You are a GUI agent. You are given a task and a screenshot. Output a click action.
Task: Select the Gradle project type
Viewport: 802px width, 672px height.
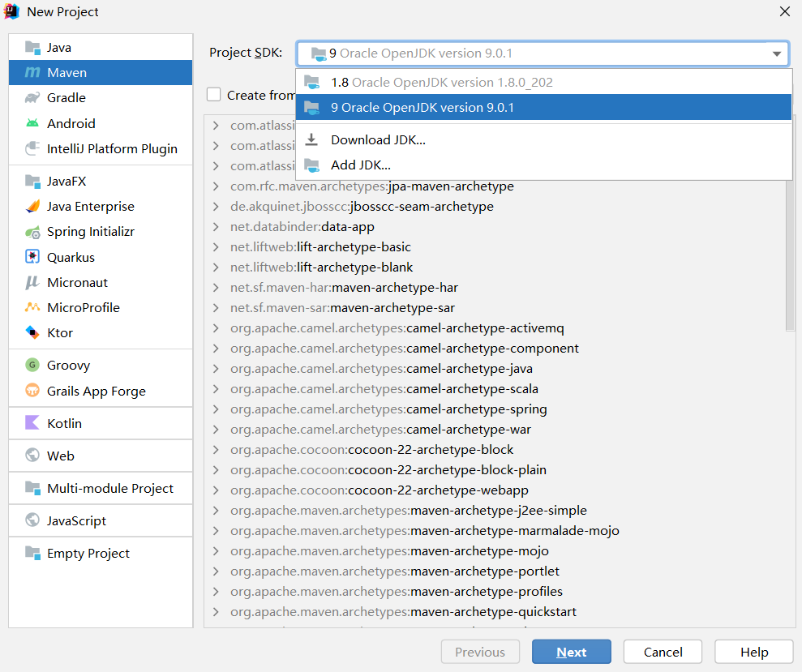click(x=101, y=98)
